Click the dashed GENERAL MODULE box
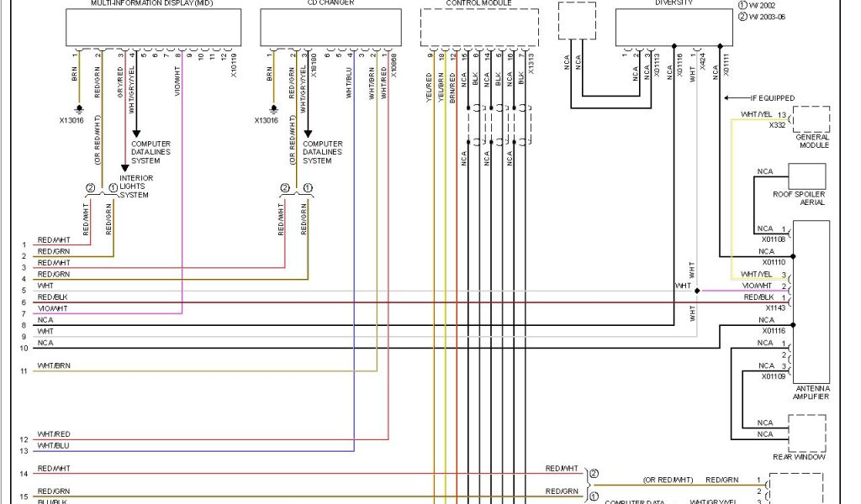This screenshot has width=861, height=504. (x=811, y=118)
